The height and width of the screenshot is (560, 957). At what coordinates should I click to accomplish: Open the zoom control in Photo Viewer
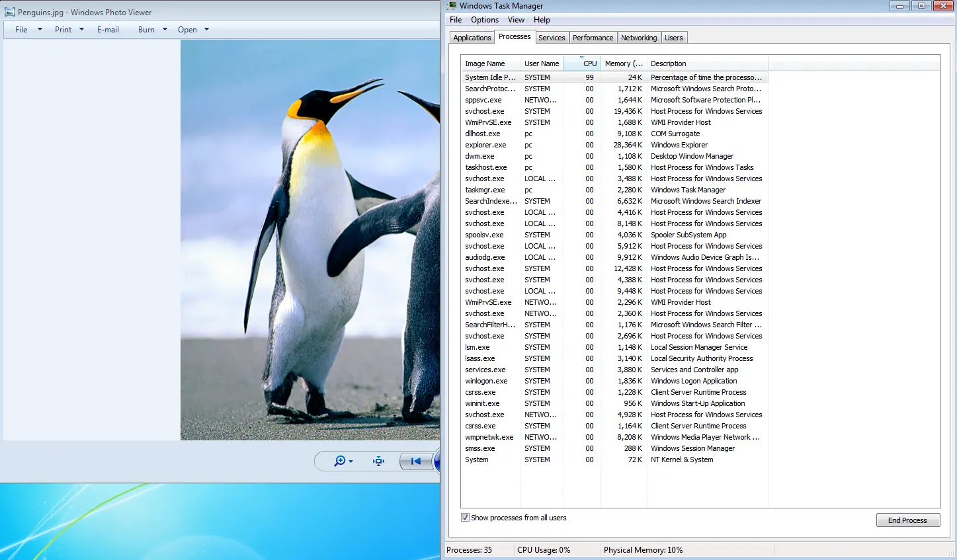343,461
